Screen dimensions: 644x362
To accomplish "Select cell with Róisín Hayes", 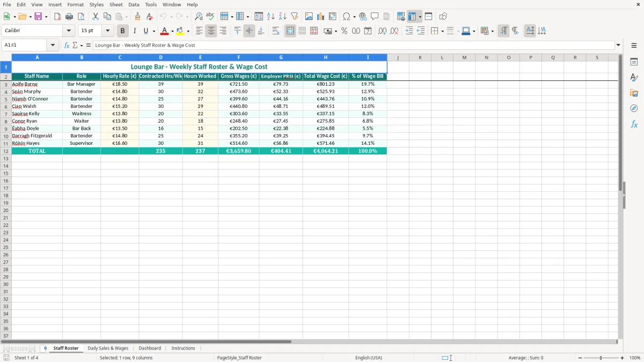I will (37, 143).
